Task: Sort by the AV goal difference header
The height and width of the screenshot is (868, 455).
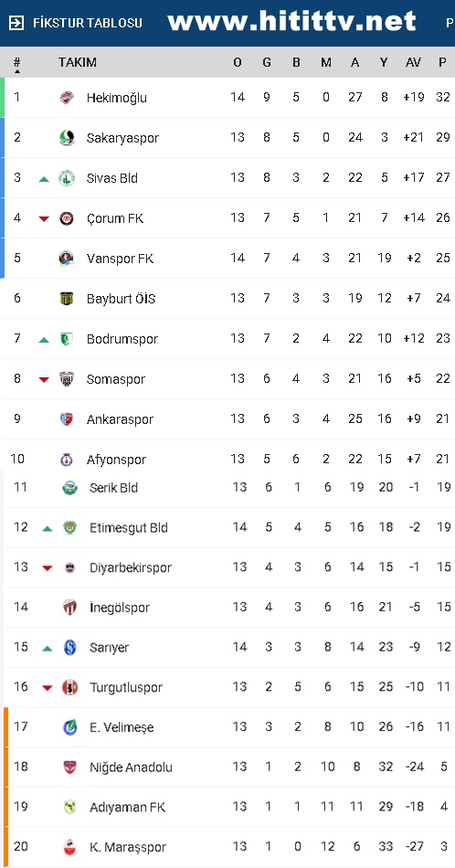Action: pos(413,62)
